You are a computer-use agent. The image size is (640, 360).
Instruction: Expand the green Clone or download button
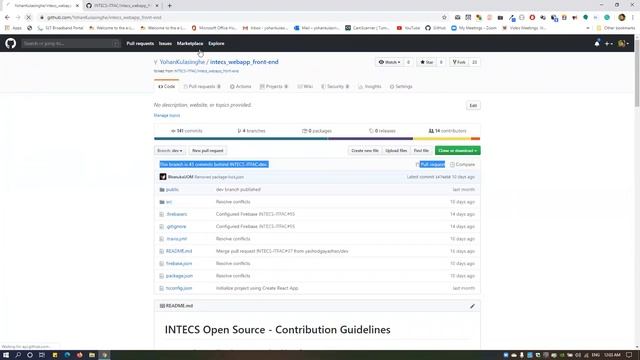pos(458,151)
